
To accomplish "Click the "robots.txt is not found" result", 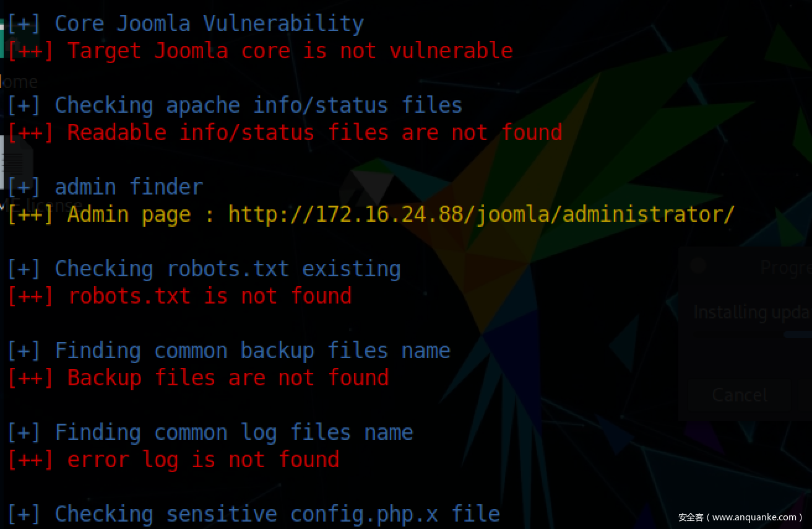I will click(179, 296).
